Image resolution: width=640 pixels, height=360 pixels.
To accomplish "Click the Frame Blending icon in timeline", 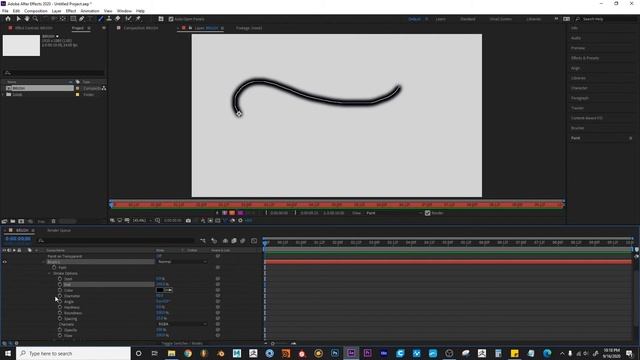I will [234, 241].
